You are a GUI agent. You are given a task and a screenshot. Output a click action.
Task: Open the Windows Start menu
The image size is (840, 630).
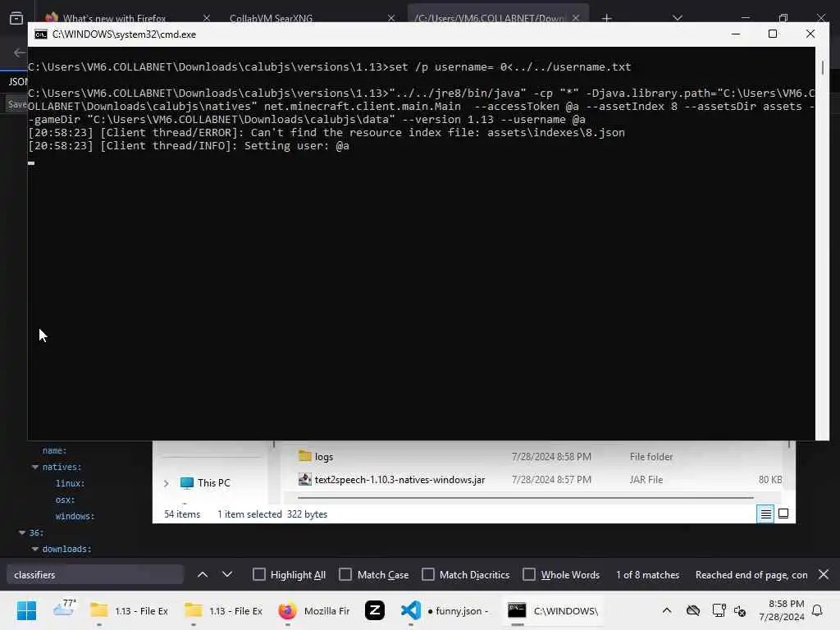(26, 610)
